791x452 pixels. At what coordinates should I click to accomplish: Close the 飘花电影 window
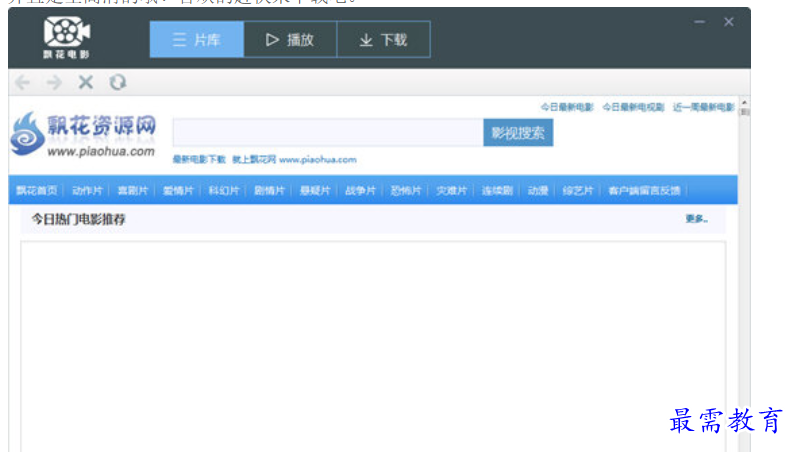click(x=728, y=22)
